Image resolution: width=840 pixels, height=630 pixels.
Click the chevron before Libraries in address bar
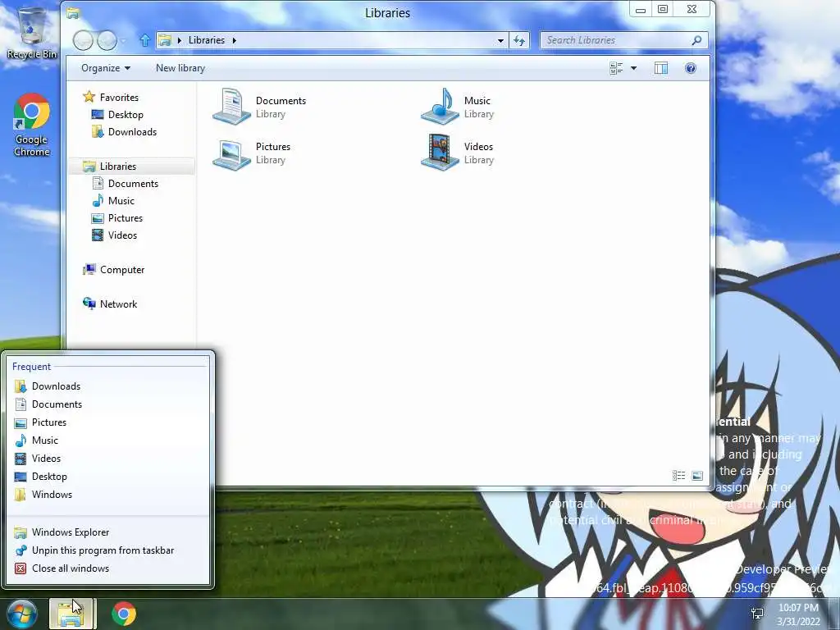click(x=180, y=40)
